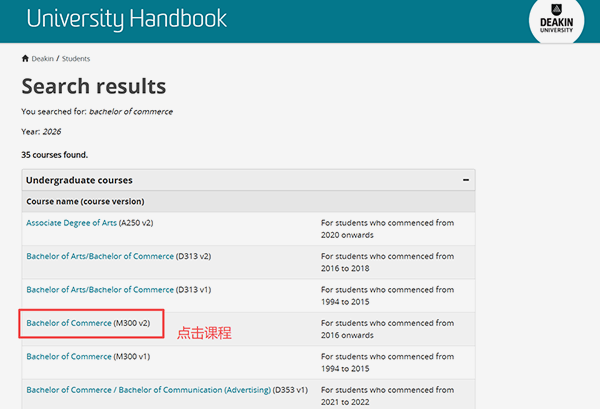This screenshot has width=600, height=409.
Task: Click the Undergraduate courses section header
Action: [x=79, y=180]
